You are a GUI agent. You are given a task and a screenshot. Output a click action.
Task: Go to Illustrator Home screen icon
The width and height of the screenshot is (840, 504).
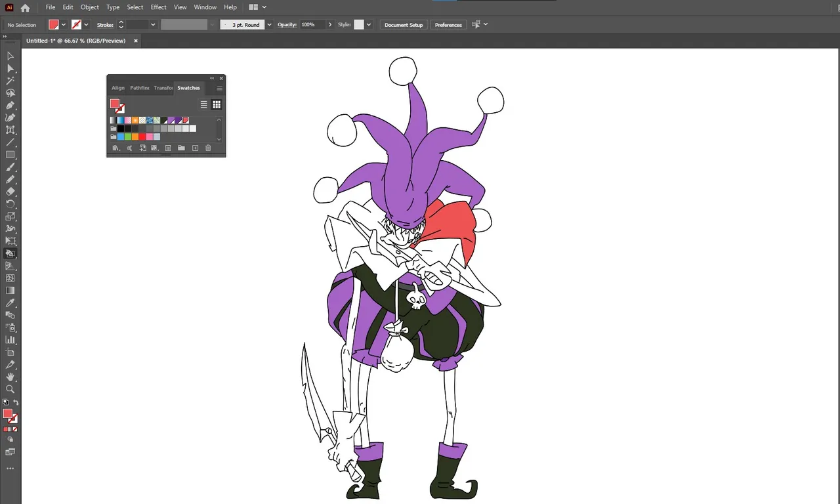25,8
